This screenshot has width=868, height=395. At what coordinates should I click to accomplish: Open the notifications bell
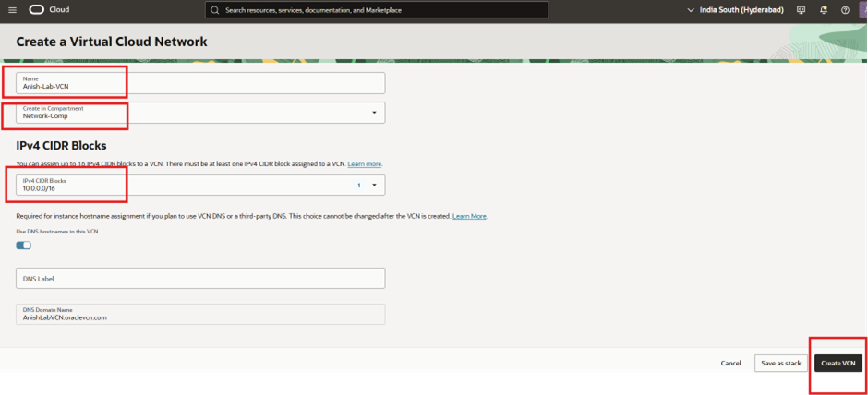pyautogui.click(x=823, y=9)
